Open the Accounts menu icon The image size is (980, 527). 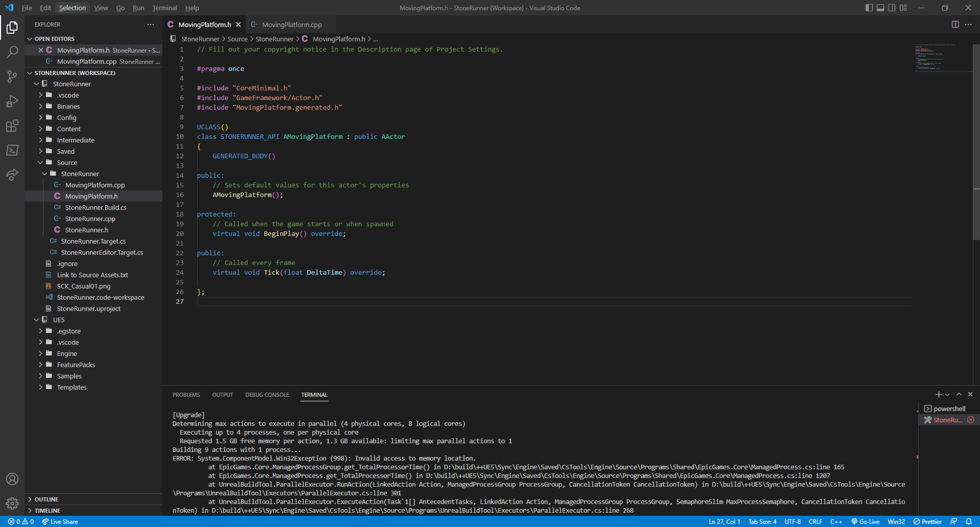[12, 479]
